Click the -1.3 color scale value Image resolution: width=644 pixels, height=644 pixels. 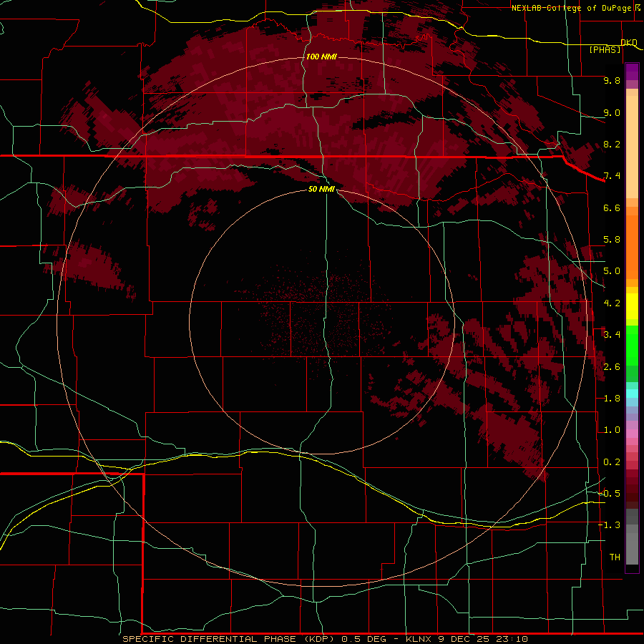click(609, 525)
